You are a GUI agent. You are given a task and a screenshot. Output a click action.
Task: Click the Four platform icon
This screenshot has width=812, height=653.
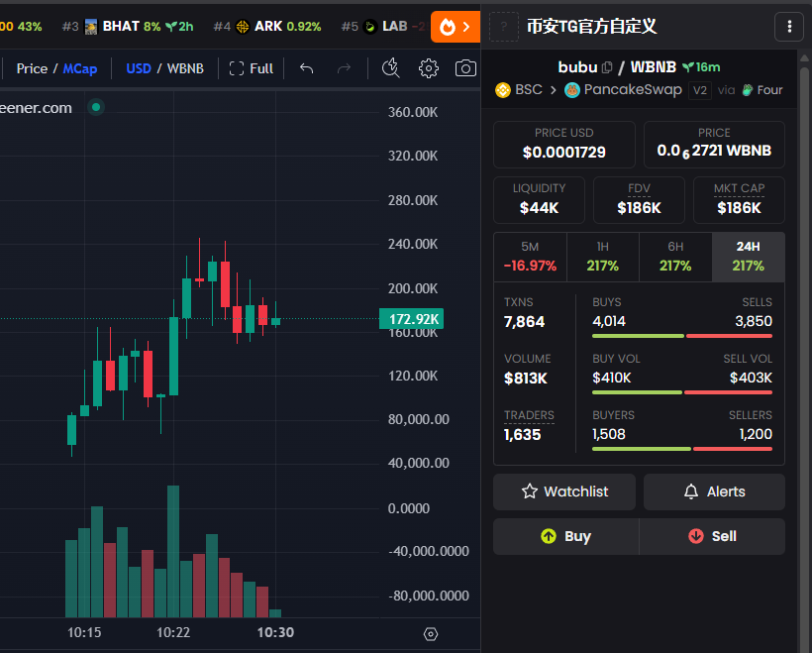click(748, 90)
